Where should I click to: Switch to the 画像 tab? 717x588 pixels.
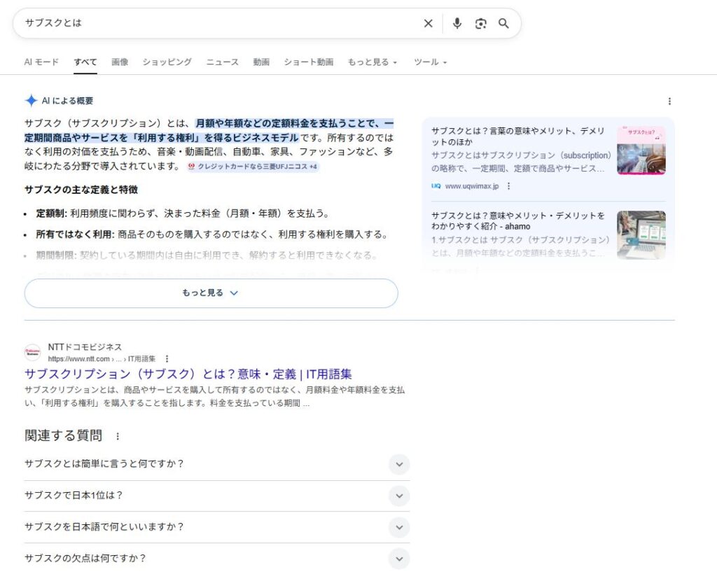(x=119, y=62)
